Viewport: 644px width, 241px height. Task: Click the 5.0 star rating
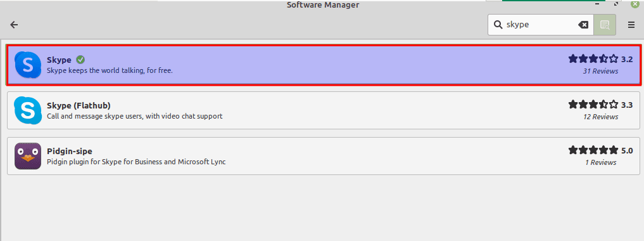coord(600,150)
